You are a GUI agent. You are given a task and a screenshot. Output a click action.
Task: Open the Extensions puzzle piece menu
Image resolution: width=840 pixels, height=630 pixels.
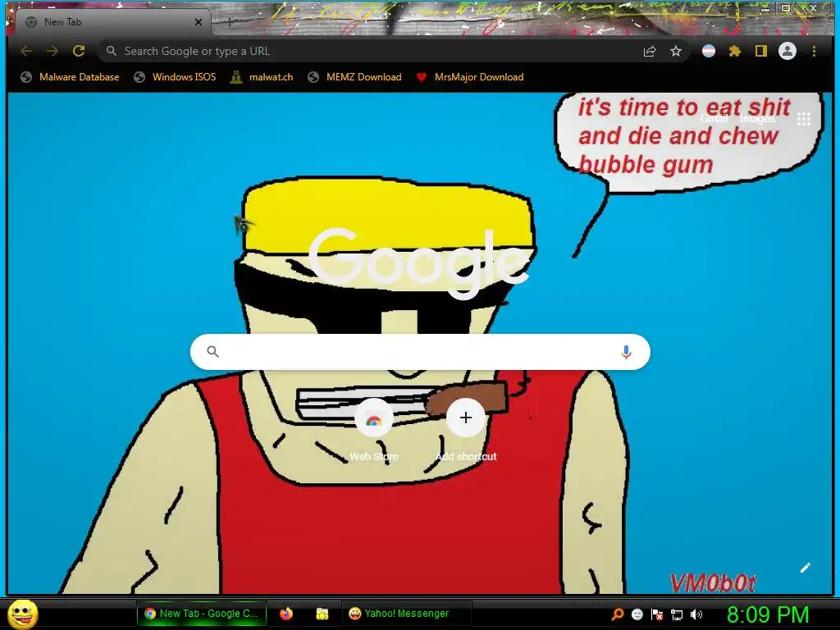click(x=734, y=51)
